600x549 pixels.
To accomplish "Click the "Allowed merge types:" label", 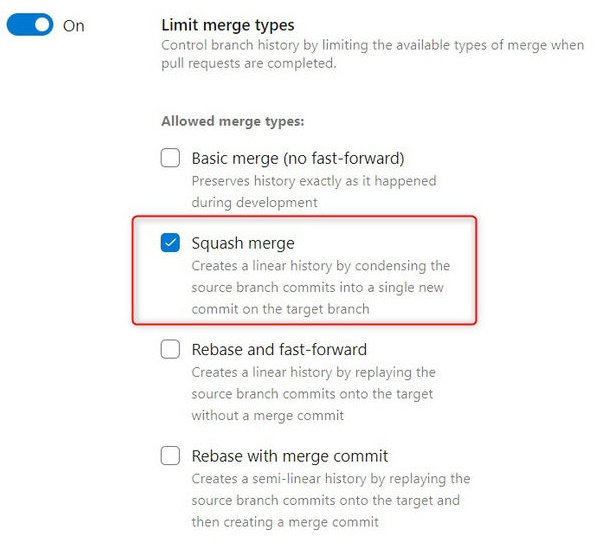I will coord(232,121).
